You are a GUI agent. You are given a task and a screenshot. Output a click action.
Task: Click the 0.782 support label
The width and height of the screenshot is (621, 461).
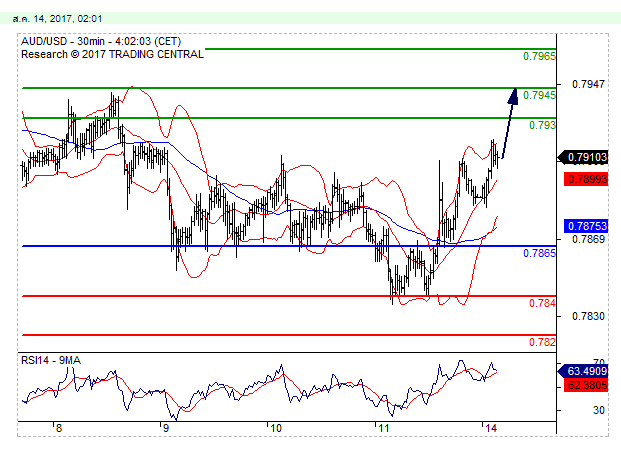[x=542, y=342]
